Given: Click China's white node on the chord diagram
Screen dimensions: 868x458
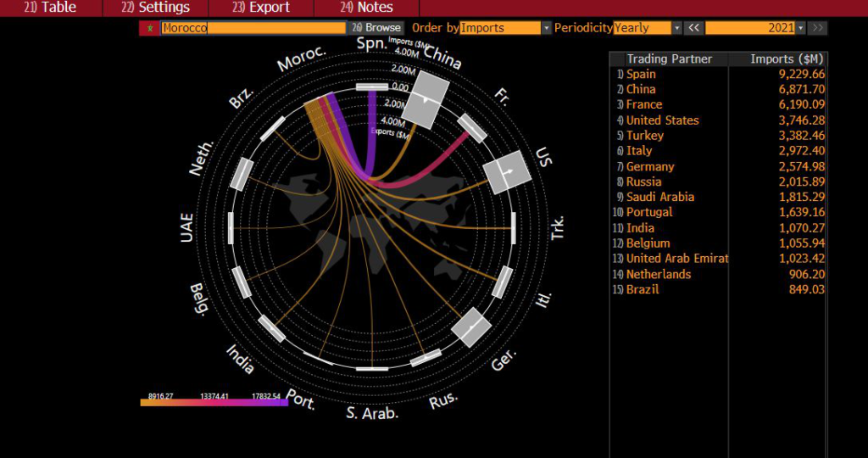Looking at the screenshot, I should pyautogui.click(x=424, y=99).
